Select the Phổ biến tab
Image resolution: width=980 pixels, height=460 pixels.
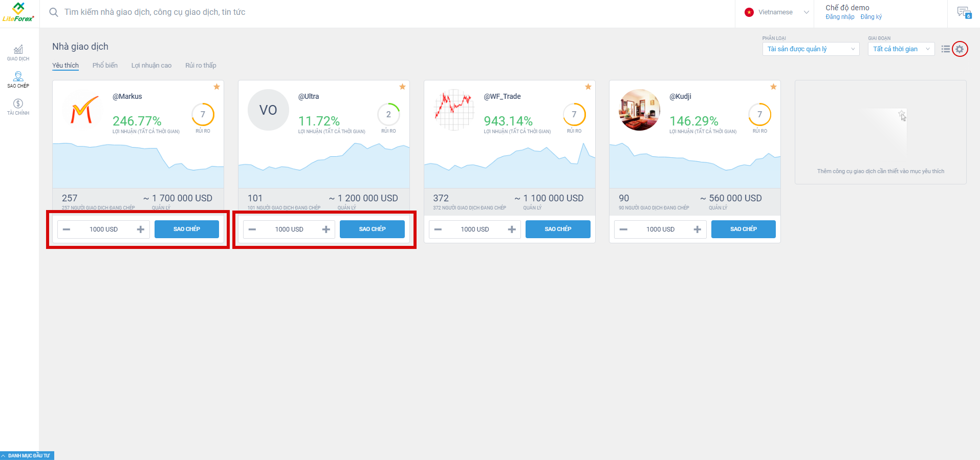point(105,66)
